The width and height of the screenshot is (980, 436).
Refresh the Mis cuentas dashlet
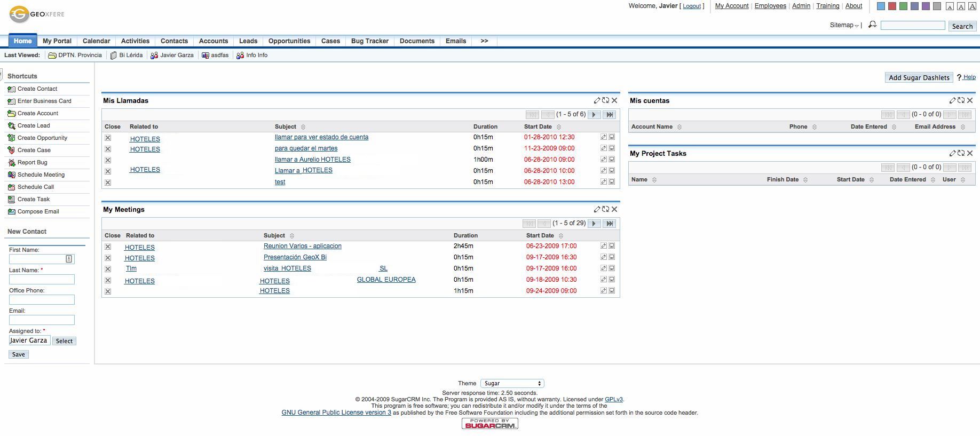coord(961,100)
